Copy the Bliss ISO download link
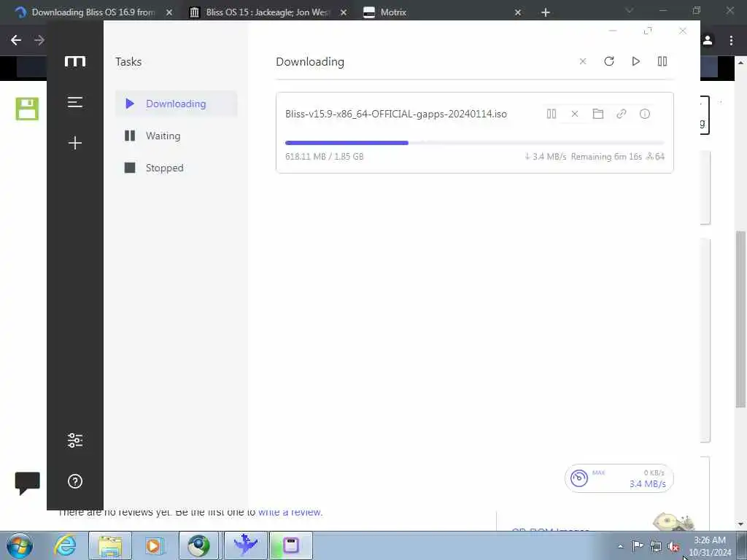This screenshot has width=747, height=560. click(622, 114)
